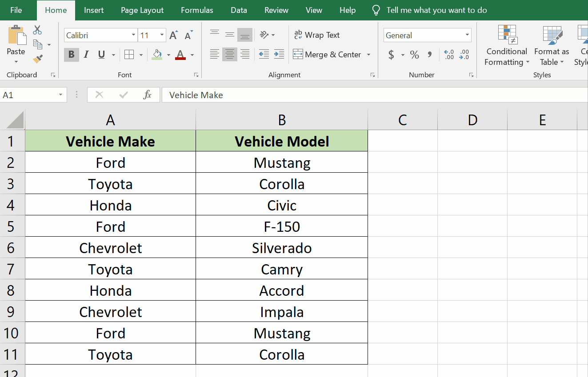Switch to the Insert tab
588x377 pixels.
click(94, 10)
